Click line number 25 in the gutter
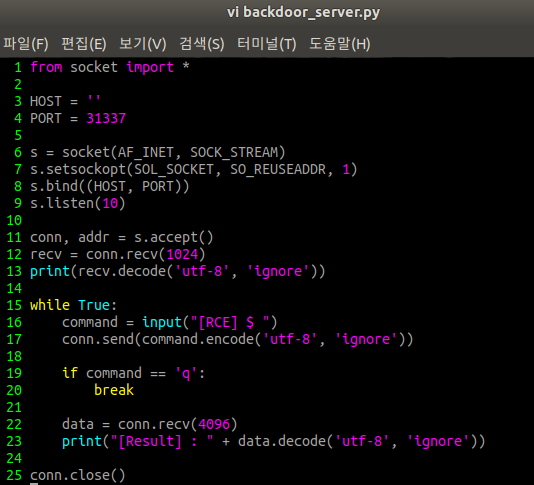534x485 pixels. (14, 475)
